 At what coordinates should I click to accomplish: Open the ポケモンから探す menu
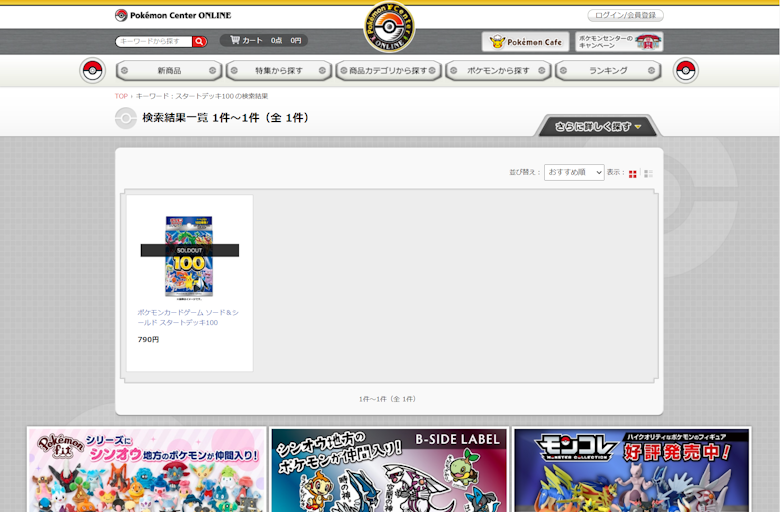pyautogui.click(x=499, y=71)
